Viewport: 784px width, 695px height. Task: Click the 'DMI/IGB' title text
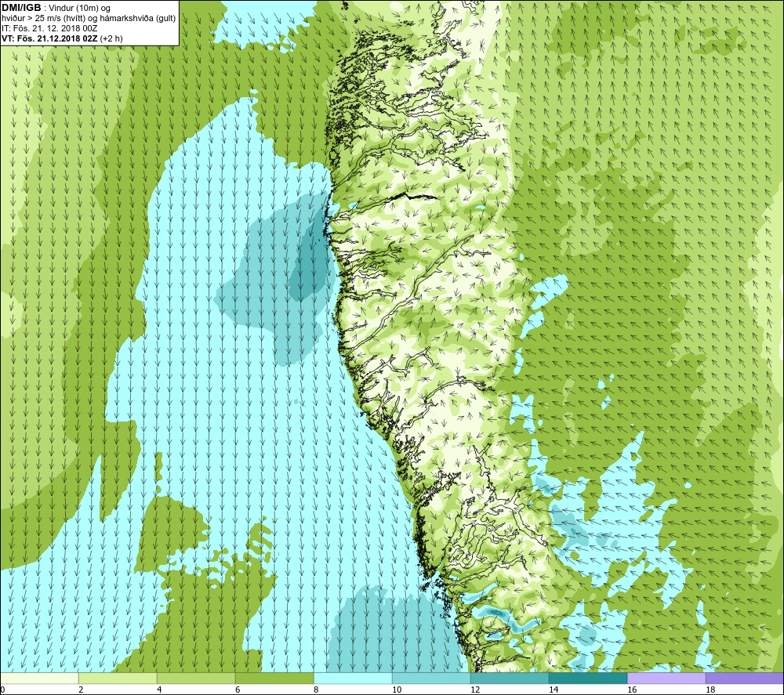[x=21, y=8]
